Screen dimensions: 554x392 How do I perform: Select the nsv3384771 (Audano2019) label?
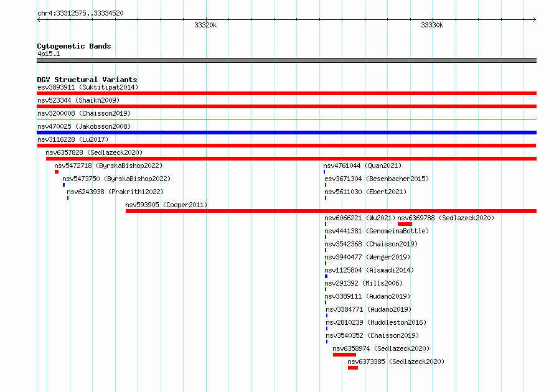(369, 309)
